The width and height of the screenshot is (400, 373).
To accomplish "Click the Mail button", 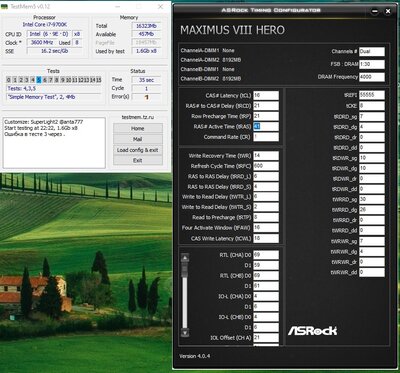I will [138, 139].
